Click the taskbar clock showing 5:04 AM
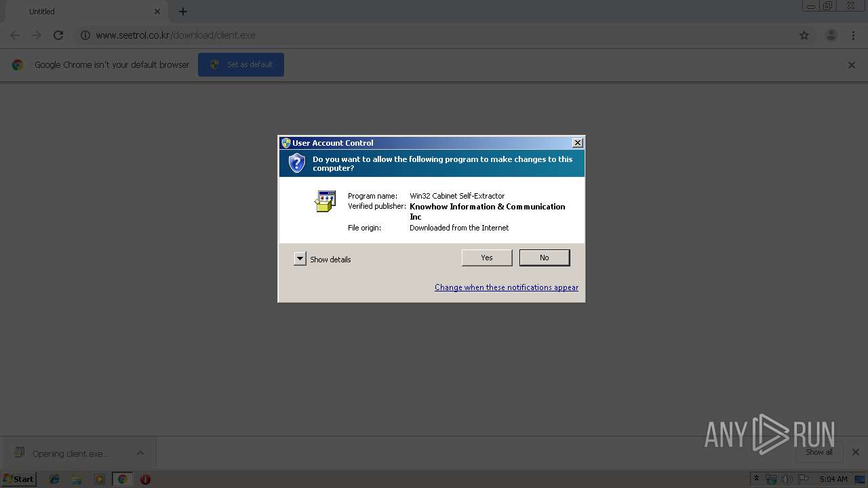 [x=833, y=479]
